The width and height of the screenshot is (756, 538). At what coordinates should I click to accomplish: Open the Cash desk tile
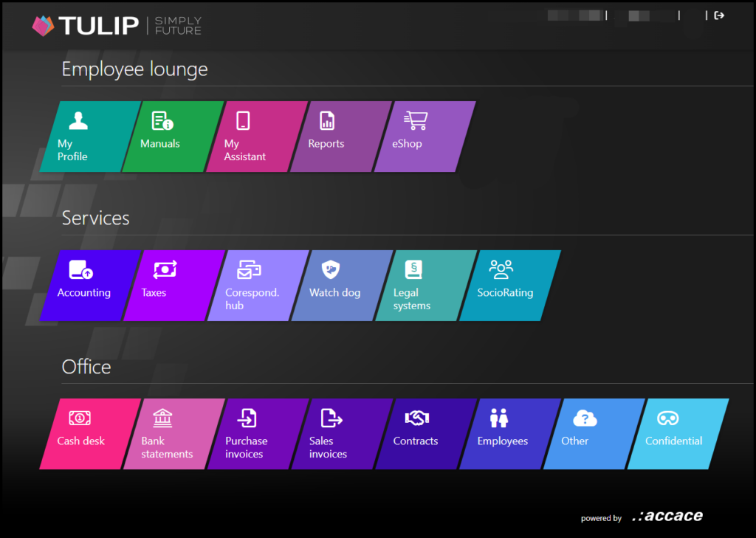[x=89, y=434]
